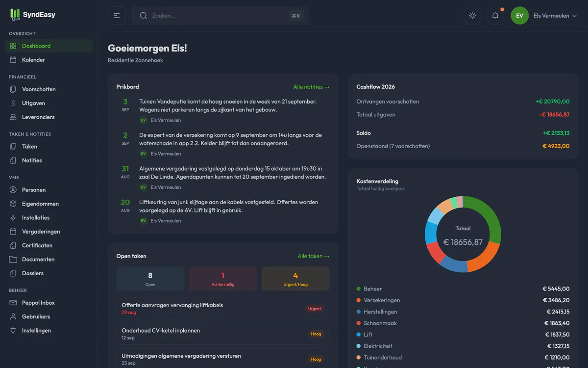Open task Offerte aanvragen vervanging liftkabels
588x368 pixels.
(223, 309)
